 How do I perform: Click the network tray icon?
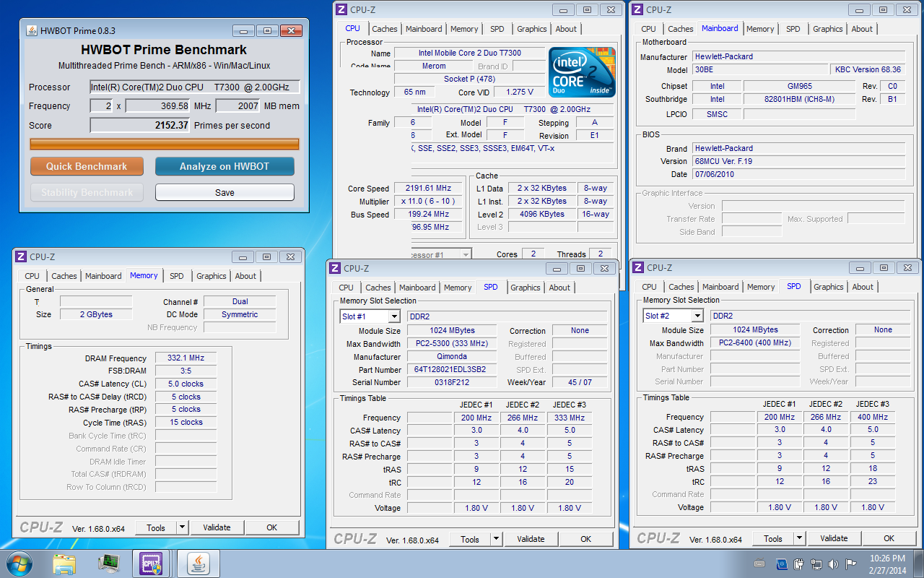(816, 564)
